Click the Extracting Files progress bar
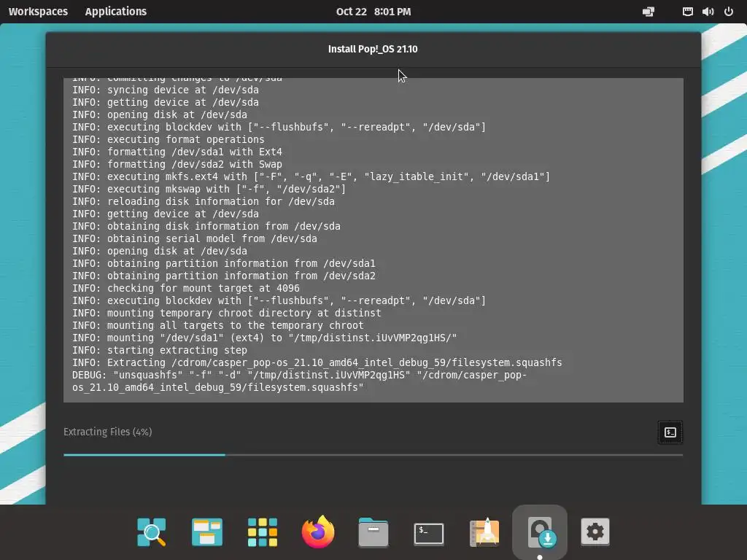 pos(373,455)
